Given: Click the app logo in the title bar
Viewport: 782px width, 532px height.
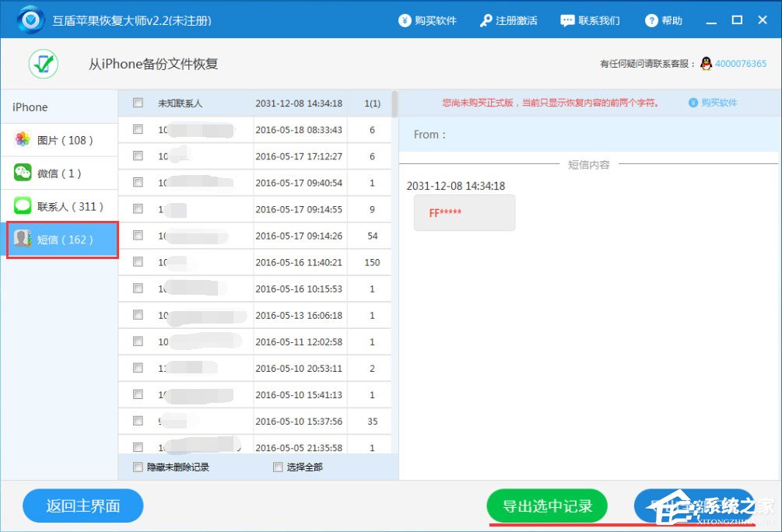Looking at the screenshot, I should pyautogui.click(x=30, y=19).
